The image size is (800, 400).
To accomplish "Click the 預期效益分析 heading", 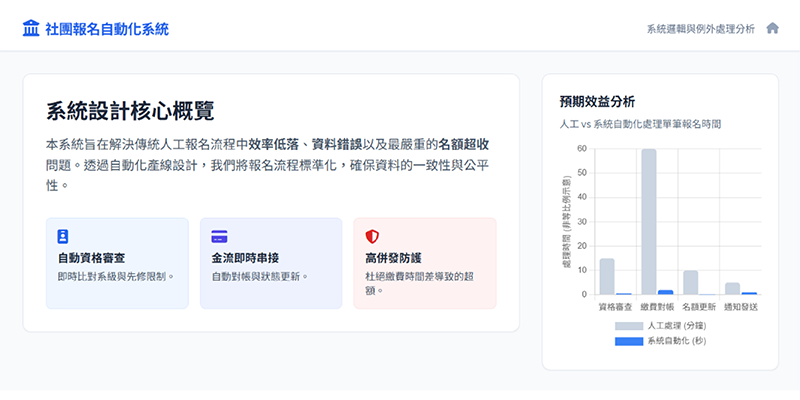I will click(x=597, y=102).
